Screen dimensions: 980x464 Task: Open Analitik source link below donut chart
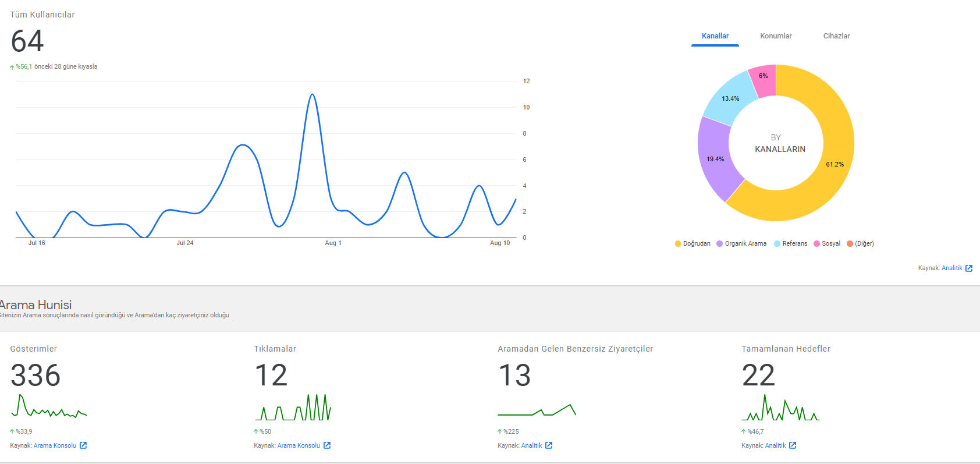952,268
